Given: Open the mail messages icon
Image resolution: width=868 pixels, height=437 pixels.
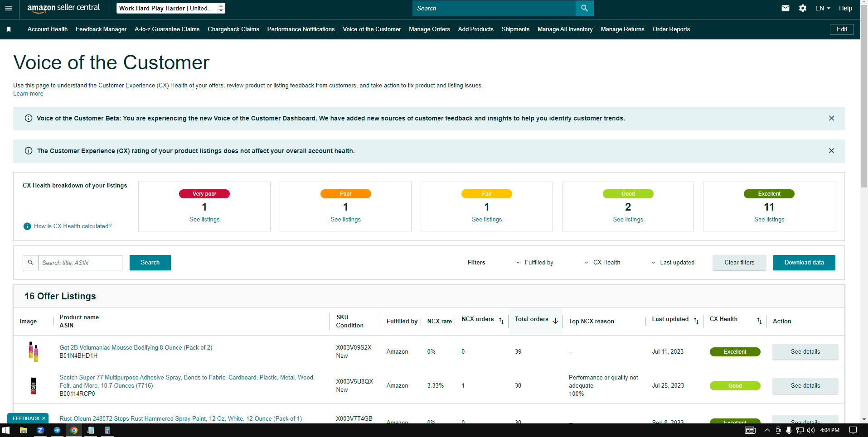Looking at the screenshot, I should [x=786, y=8].
